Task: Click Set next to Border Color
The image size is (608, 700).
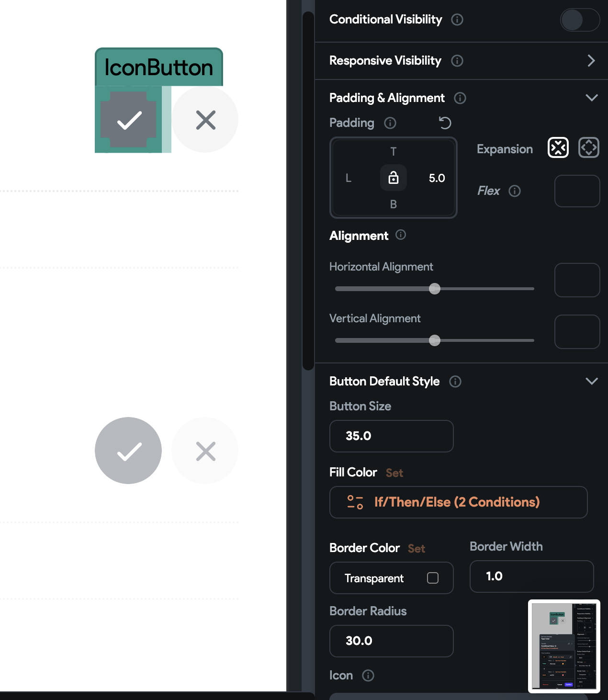Action: (416, 548)
